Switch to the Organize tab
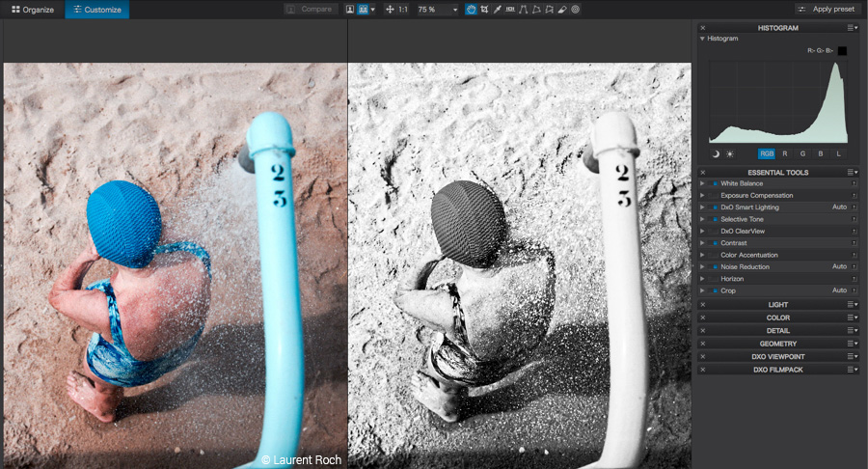868x469 pixels. point(33,10)
